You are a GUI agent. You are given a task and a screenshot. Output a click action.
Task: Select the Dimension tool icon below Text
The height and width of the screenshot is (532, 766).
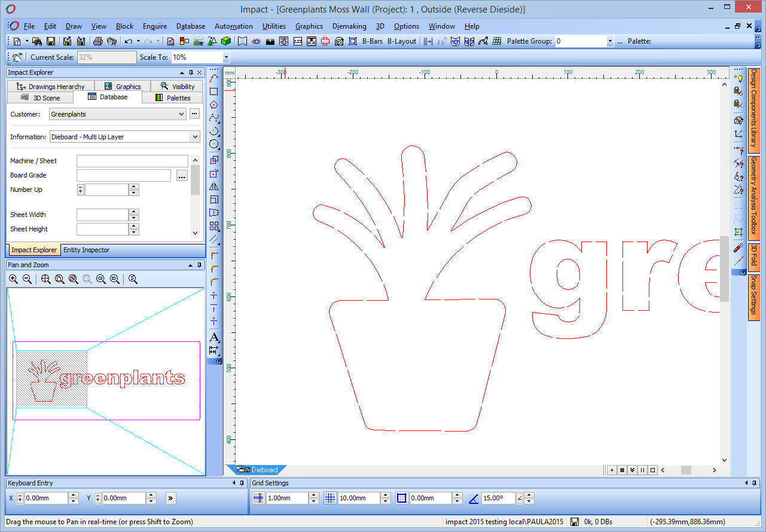(214, 350)
